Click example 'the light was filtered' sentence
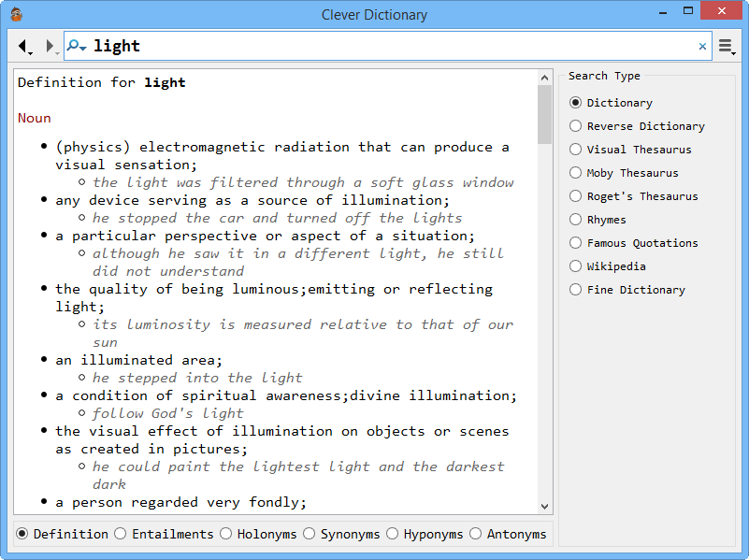Image resolution: width=749 pixels, height=560 pixels. pyautogui.click(x=303, y=182)
